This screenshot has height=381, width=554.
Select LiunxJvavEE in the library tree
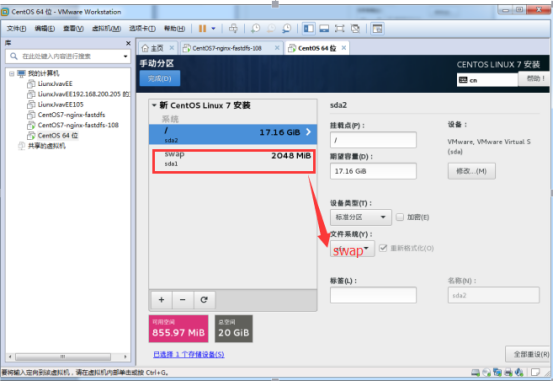tap(55, 84)
